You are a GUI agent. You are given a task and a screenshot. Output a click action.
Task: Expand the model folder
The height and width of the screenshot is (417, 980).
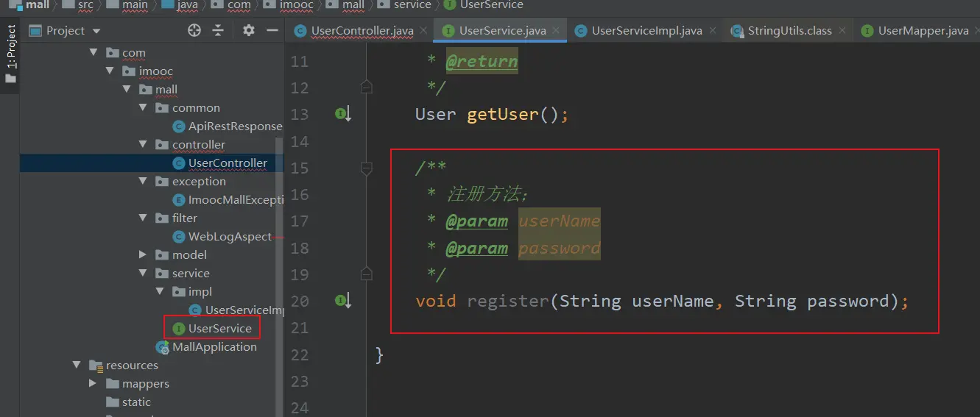pos(144,255)
